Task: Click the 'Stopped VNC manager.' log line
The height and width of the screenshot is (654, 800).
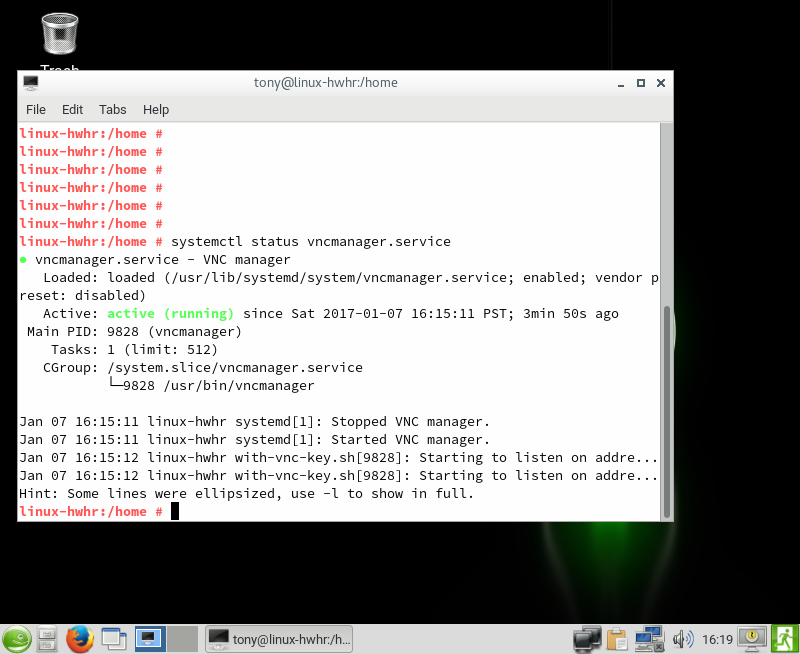Action: tap(254, 421)
